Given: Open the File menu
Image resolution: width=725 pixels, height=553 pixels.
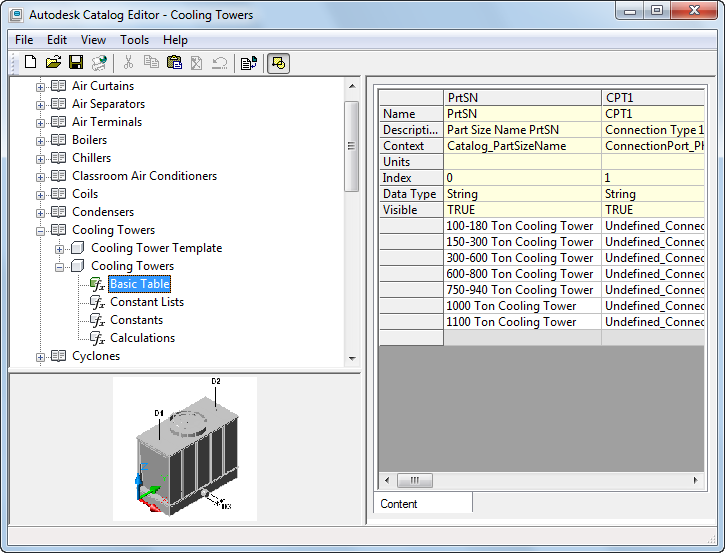Looking at the screenshot, I should pyautogui.click(x=24, y=40).
